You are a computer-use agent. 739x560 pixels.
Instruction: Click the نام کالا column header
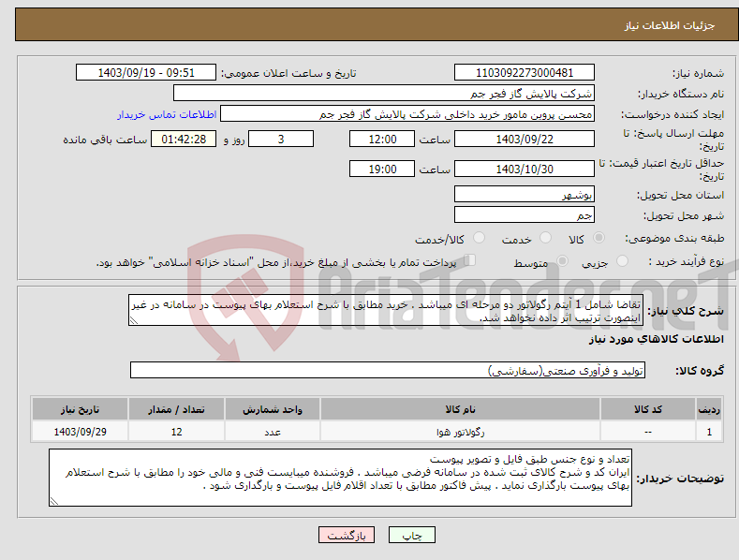tap(460, 409)
